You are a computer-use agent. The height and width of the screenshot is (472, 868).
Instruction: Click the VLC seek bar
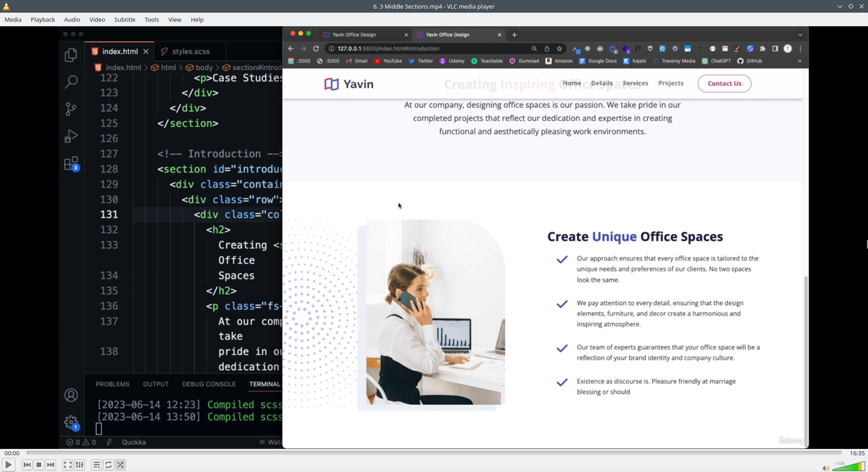tap(434, 453)
